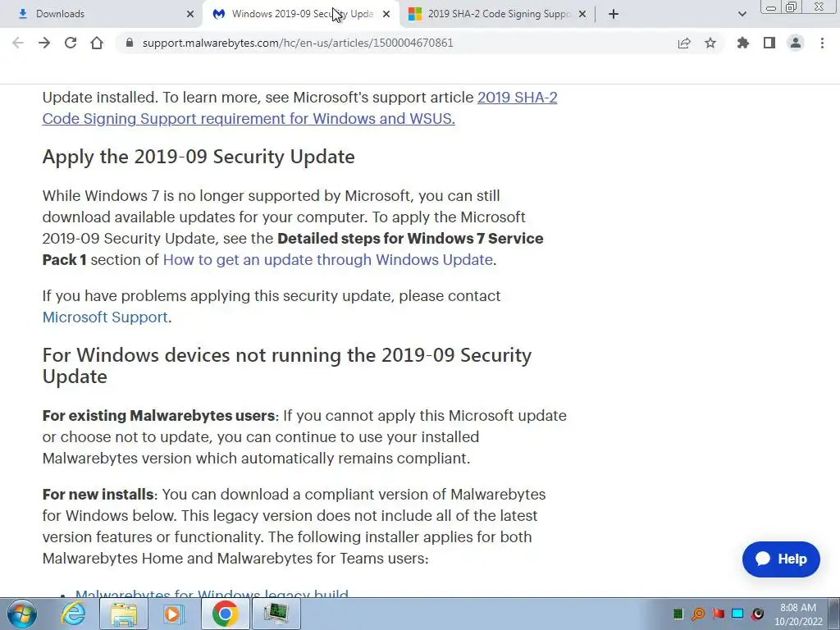
Task: Expand the tab search dropdown arrow
Action: coord(742,14)
